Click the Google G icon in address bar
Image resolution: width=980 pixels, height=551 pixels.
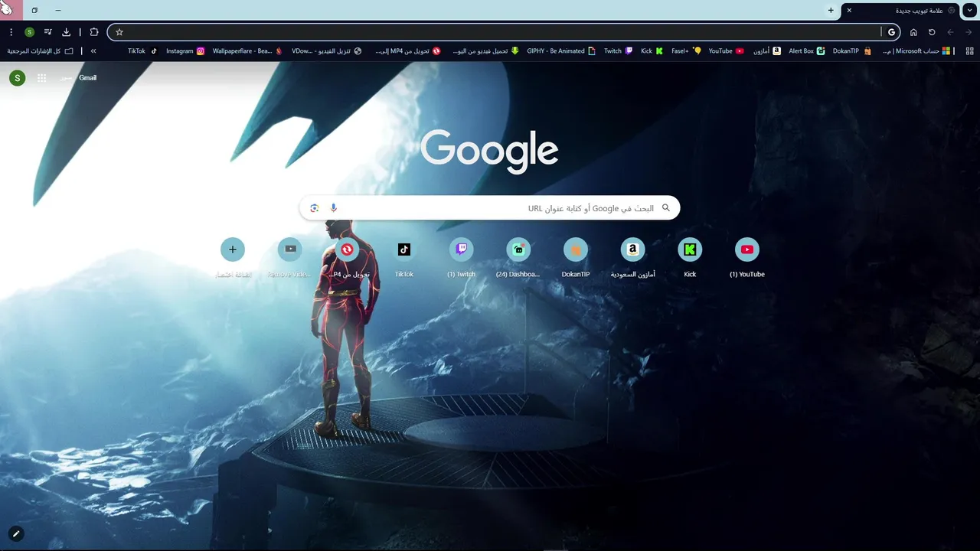click(892, 32)
